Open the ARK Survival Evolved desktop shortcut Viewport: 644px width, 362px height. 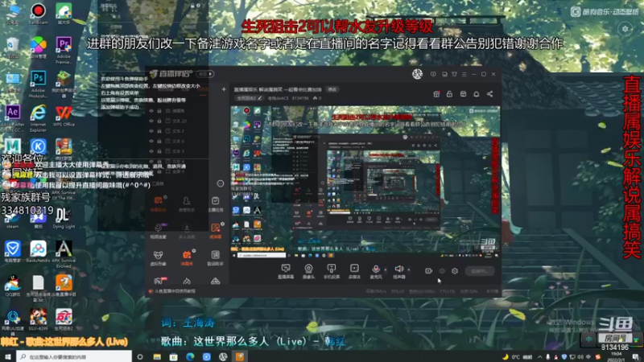[x=64, y=253]
